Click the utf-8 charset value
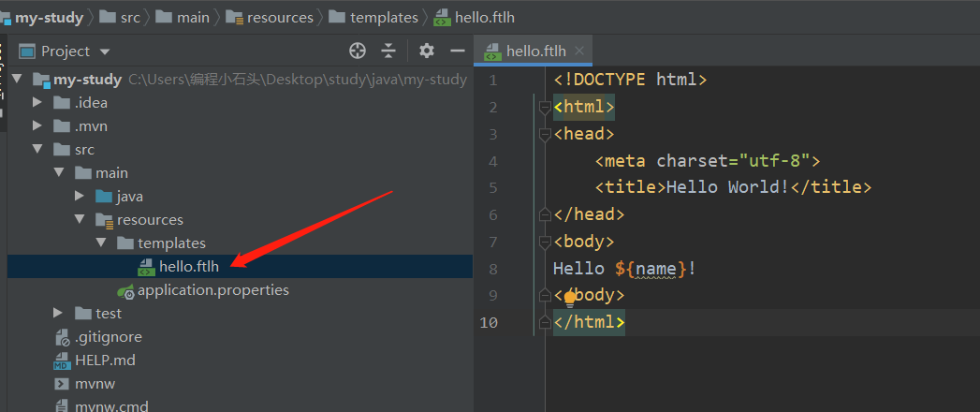 [774, 161]
